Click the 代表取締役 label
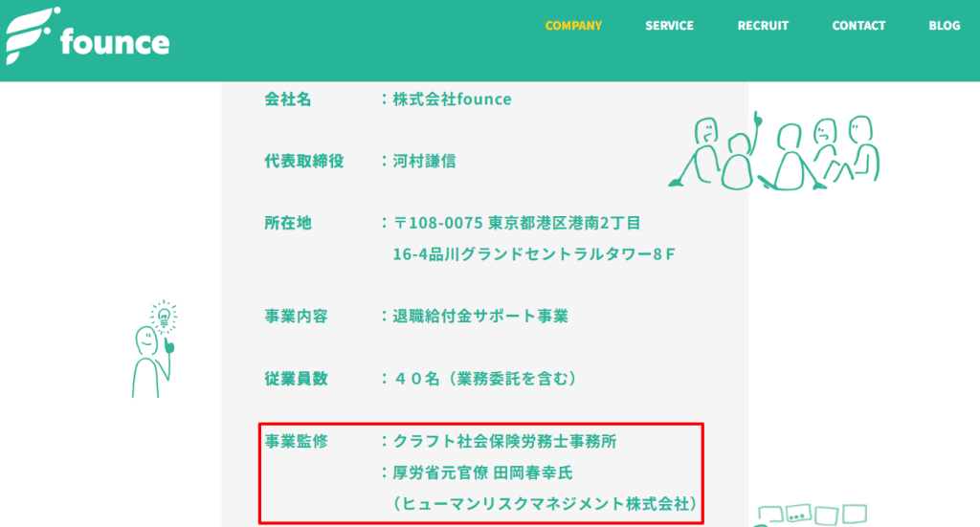Screen dimensions: 980x527 [303, 161]
